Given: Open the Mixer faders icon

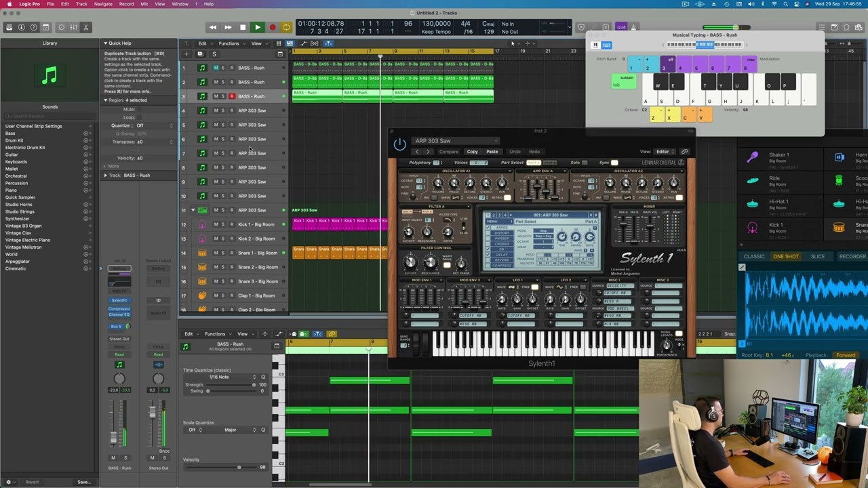Looking at the screenshot, I should pyautogui.click(x=74, y=27).
